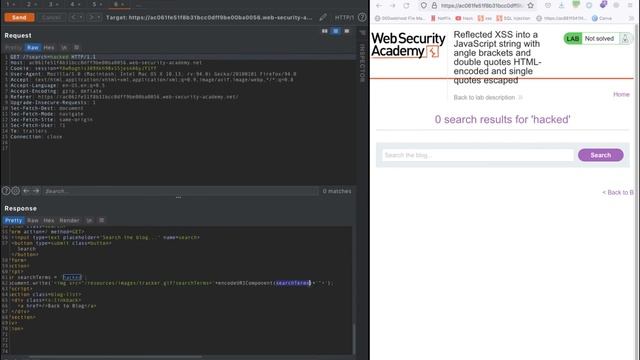
Task: Select Request Raw view
Action: 33,47
